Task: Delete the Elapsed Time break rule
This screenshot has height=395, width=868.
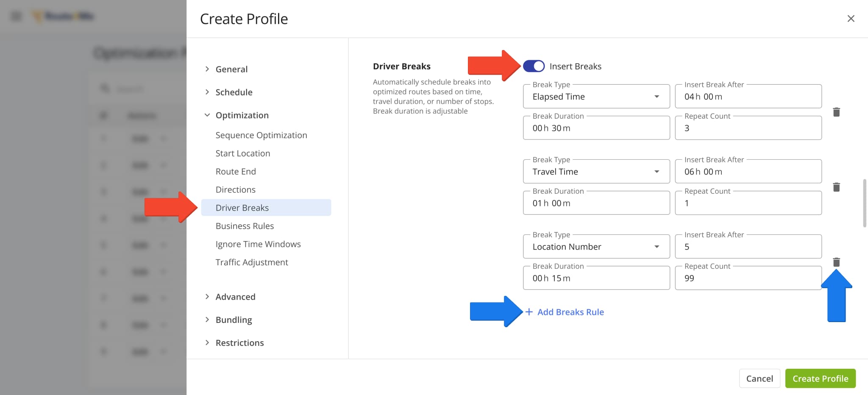Action: tap(837, 112)
